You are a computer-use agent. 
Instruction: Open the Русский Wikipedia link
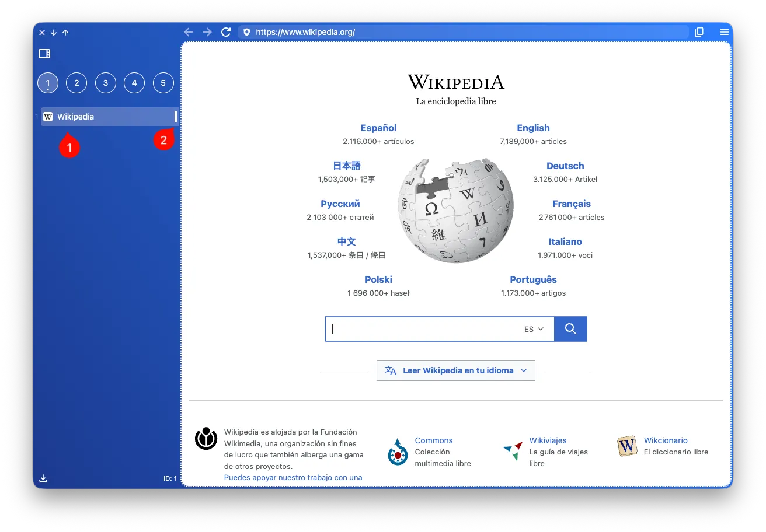coord(340,204)
